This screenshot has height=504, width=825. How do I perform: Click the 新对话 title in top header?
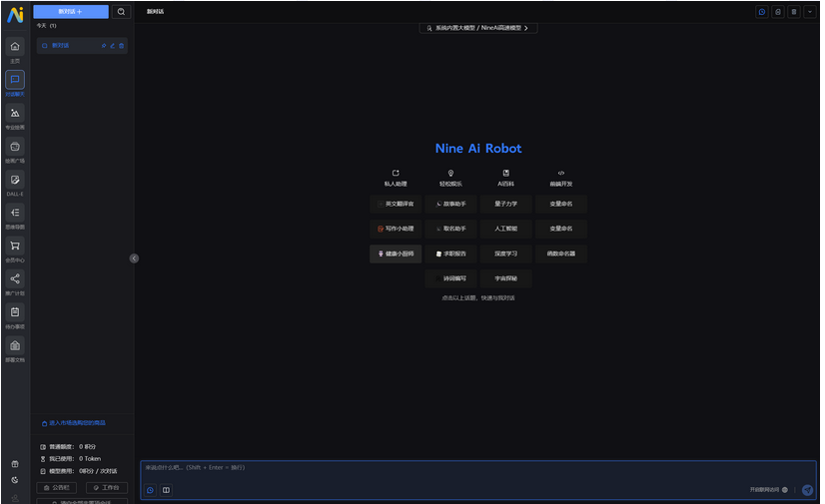pyautogui.click(x=155, y=12)
